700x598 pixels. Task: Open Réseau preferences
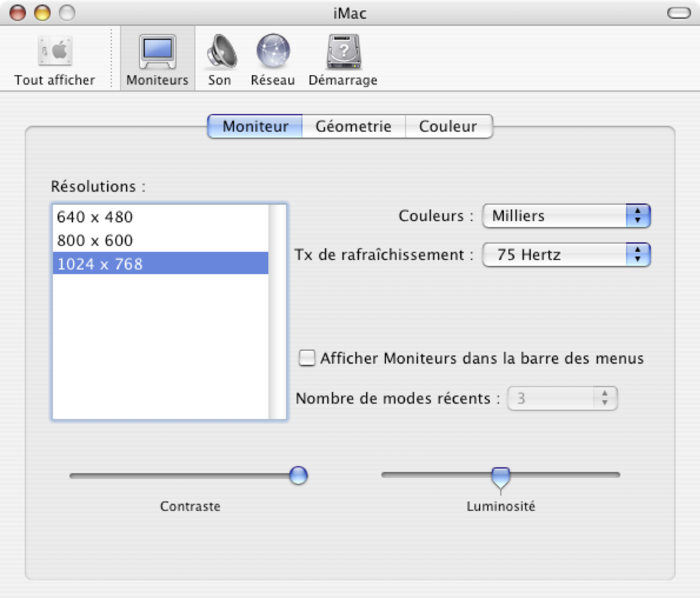(x=273, y=60)
